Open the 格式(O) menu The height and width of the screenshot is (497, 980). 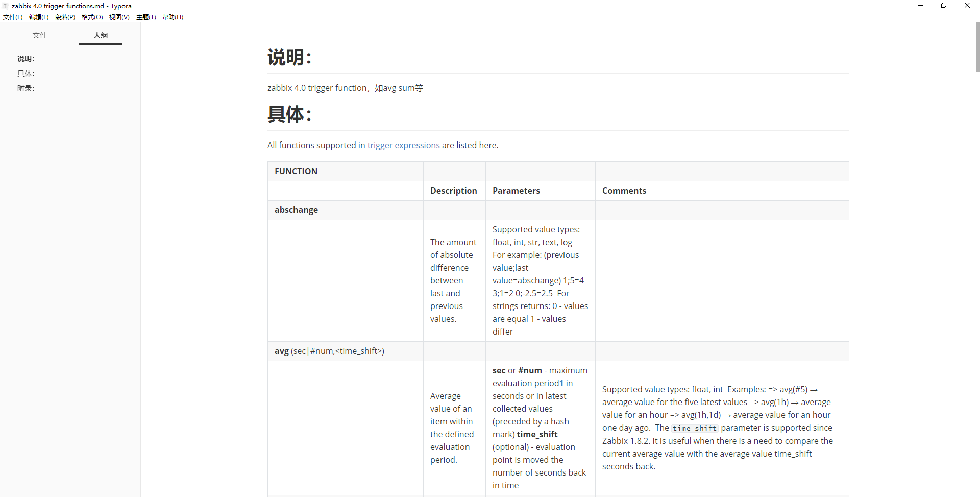coord(92,17)
